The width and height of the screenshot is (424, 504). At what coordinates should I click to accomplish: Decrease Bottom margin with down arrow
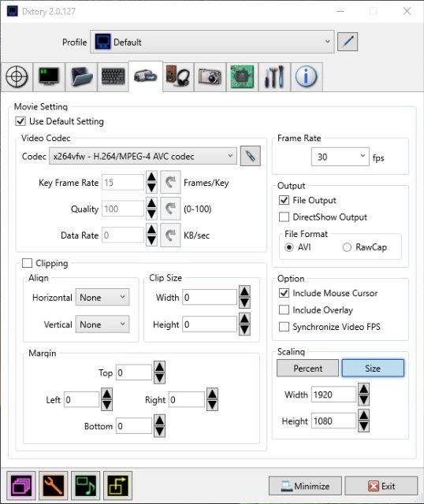click(159, 432)
